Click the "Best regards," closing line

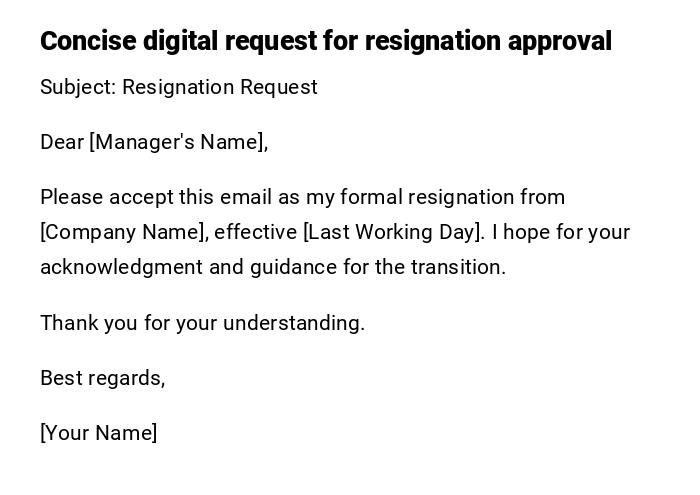click(102, 378)
